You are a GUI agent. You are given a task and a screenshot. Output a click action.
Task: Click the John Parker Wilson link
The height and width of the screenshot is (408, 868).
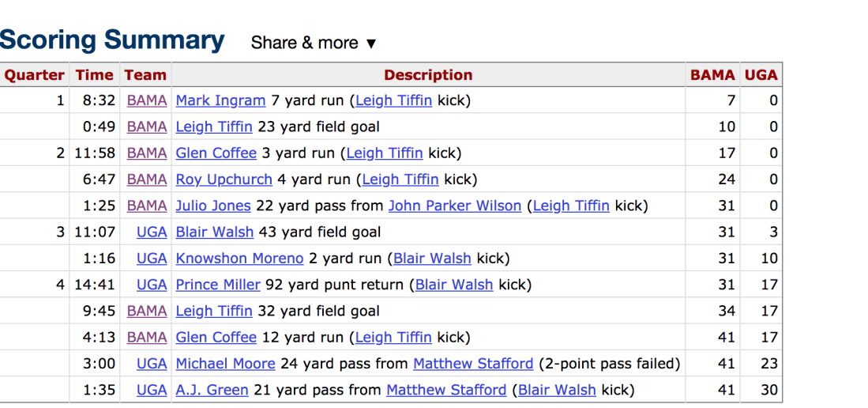(x=455, y=206)
